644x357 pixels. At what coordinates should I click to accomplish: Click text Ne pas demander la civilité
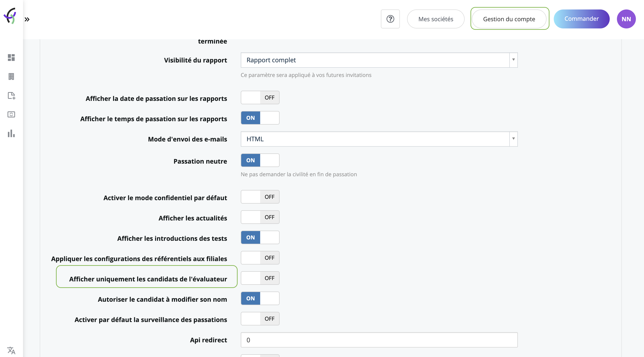point(299,174)
